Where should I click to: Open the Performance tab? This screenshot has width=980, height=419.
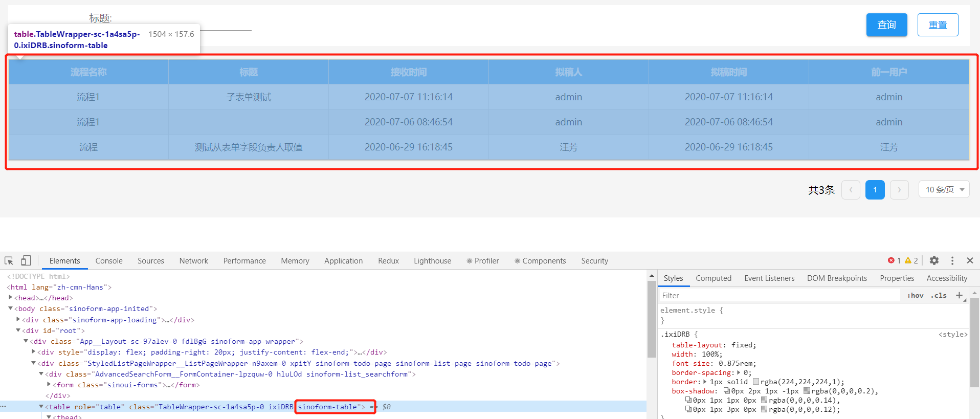pos(244,261)
